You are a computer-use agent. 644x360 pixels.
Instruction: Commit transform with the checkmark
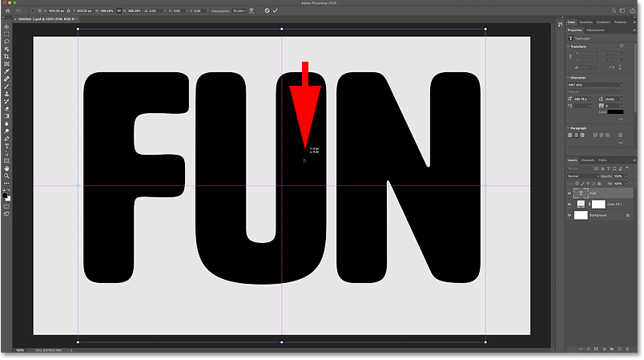[x=276, y=10]
